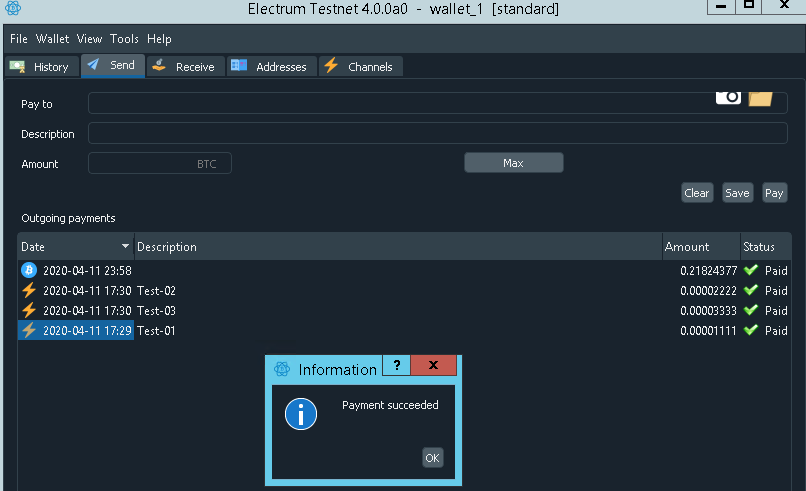This screenshot has width=806, height=491.
Task: Select the Test-01 description
Action: [x=156, y=331]
